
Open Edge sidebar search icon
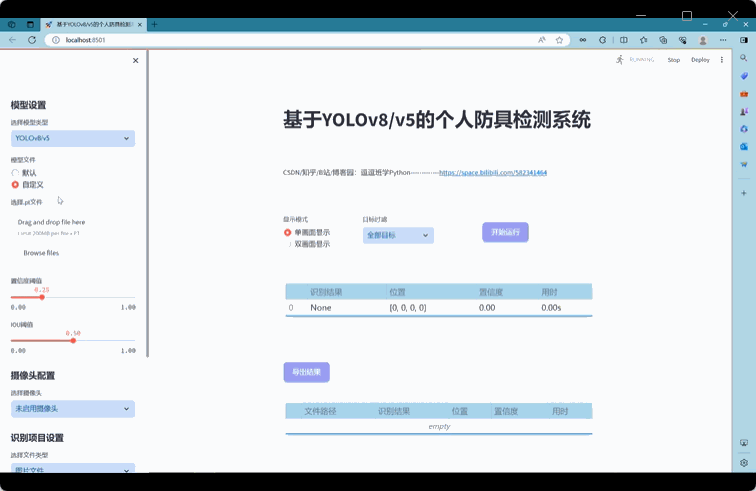744,58
